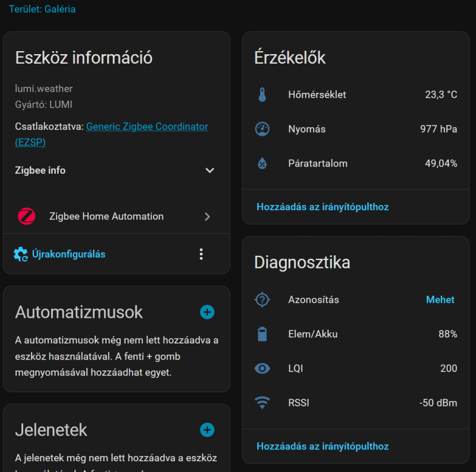Add a new automation with plus button
The height and width of the screenshot is (472, 476).
point(207,312)
